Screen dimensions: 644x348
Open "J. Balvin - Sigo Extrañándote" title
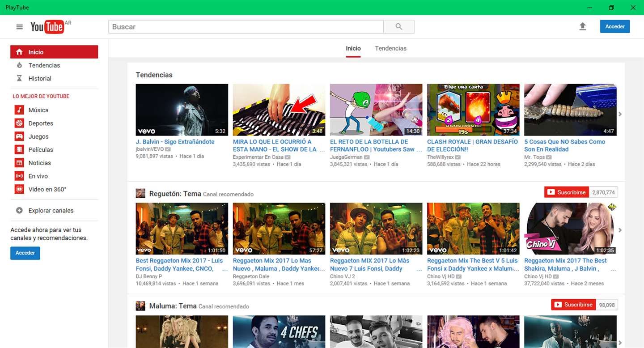(175, 142)
